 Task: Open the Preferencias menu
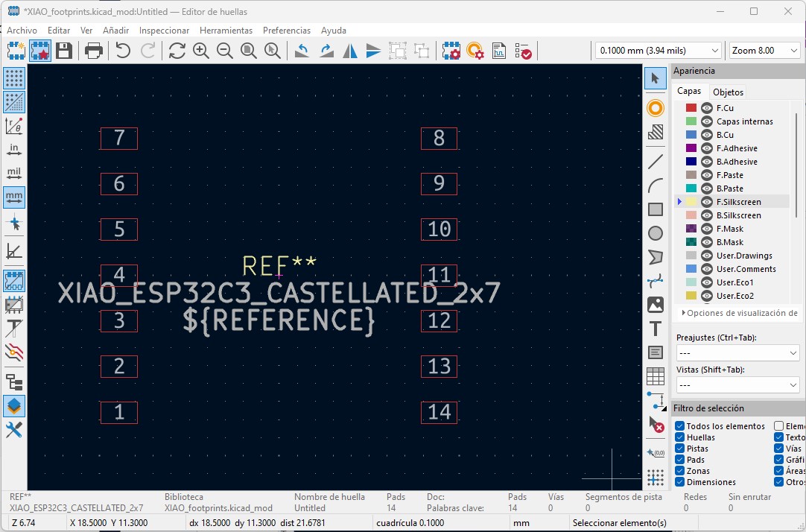286,31
